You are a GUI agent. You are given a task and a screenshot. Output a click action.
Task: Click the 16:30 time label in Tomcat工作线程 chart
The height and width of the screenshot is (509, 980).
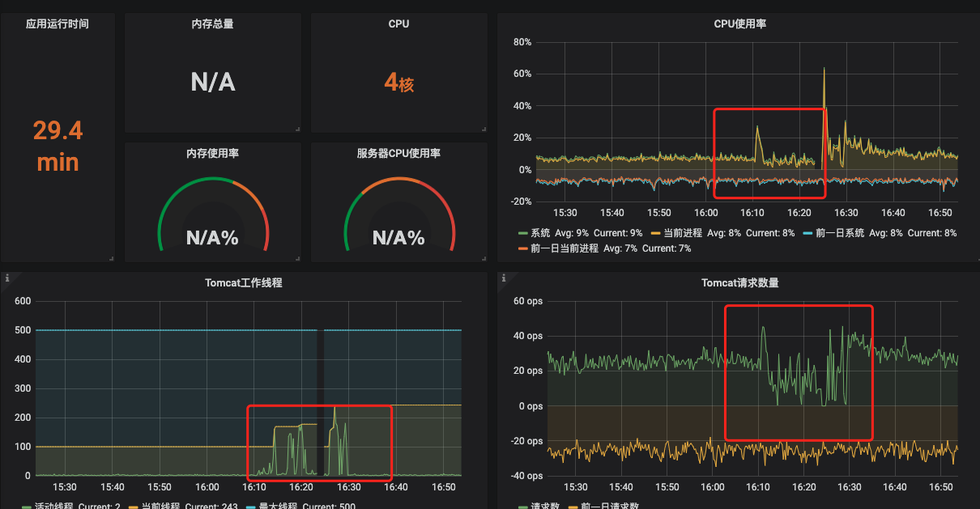(348, 487)
